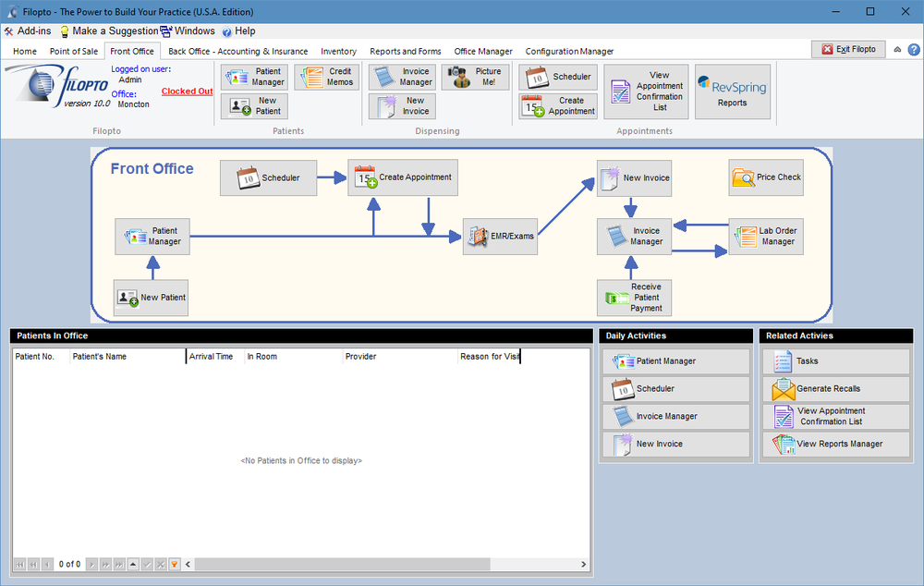
Task: Sort by Arrival Time column header
Action: pos(215,357)
